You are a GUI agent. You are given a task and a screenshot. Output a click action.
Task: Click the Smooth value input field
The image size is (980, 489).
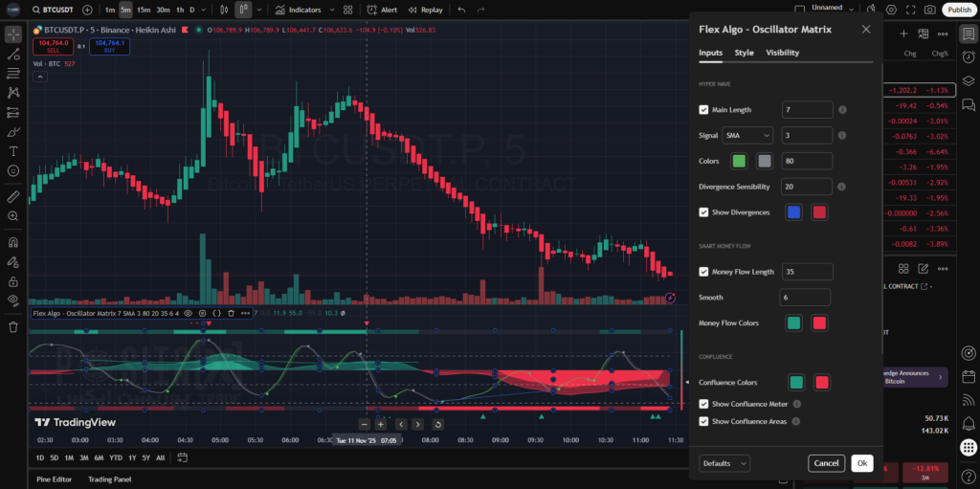[x=805, y=298]
